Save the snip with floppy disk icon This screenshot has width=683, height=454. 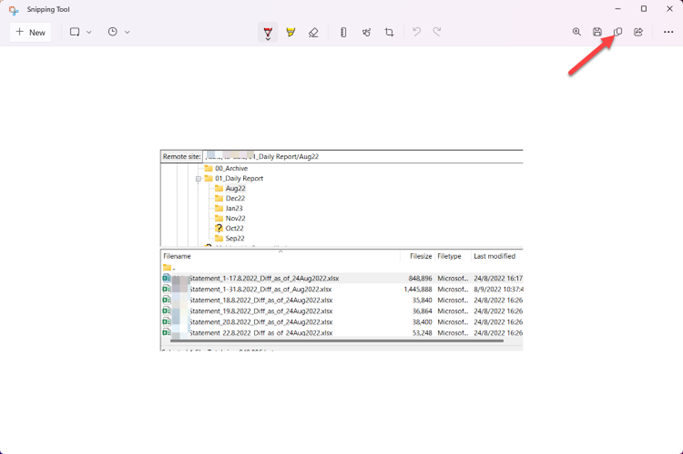pos(597,32)
